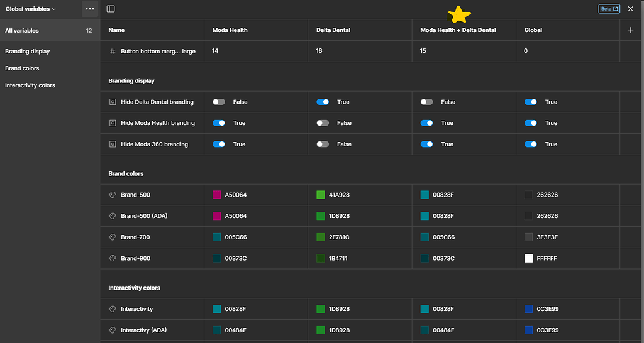Image resolution: width=644 pixels, height=343 pixels.
Task: Open the three-dots options menu
Action: pos(90,9)
